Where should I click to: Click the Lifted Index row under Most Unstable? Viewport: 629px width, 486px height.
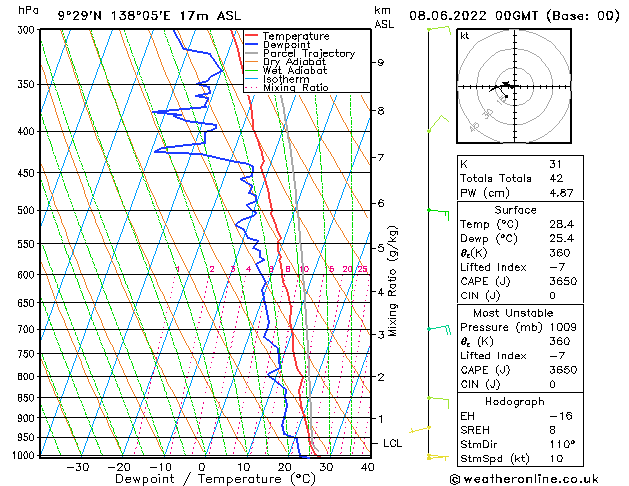[x=520, y=356]
